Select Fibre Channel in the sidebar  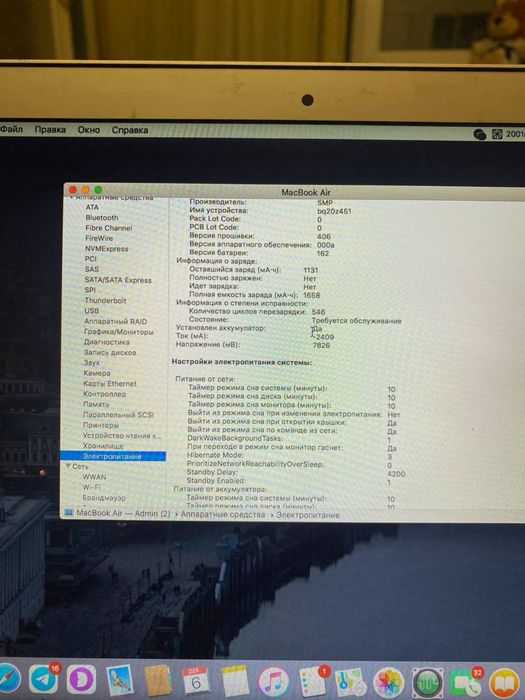[x=108, y=228]
